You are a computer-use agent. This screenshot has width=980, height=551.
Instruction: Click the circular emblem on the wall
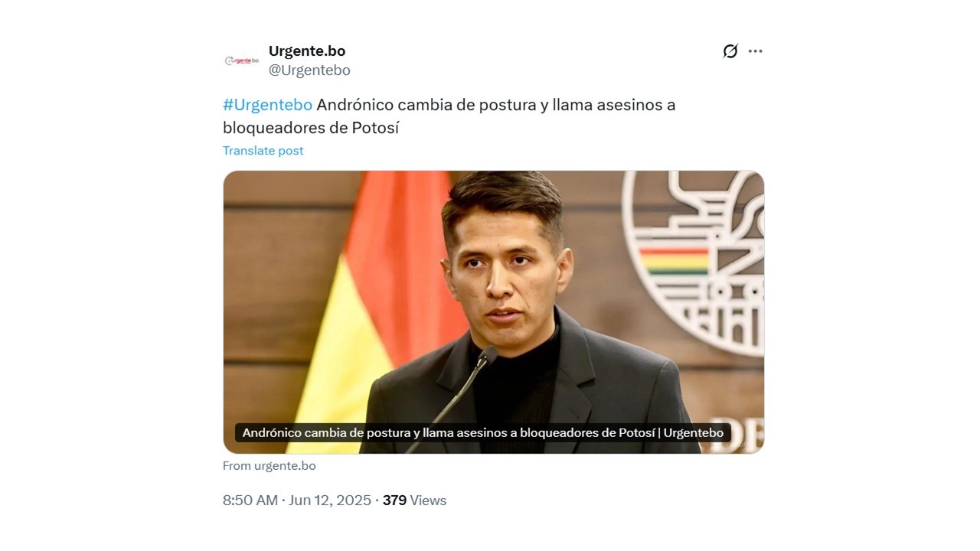pyautogui.click(x=693, y=260)
